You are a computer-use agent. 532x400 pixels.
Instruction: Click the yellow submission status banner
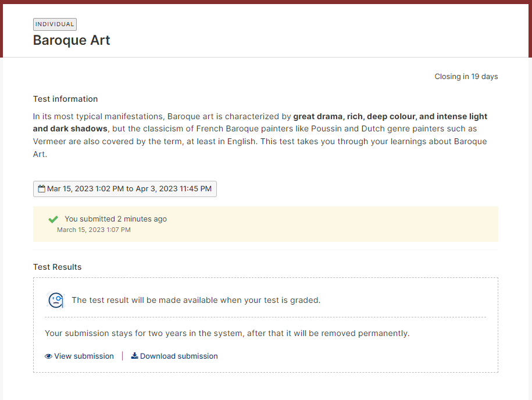point(266,224)
